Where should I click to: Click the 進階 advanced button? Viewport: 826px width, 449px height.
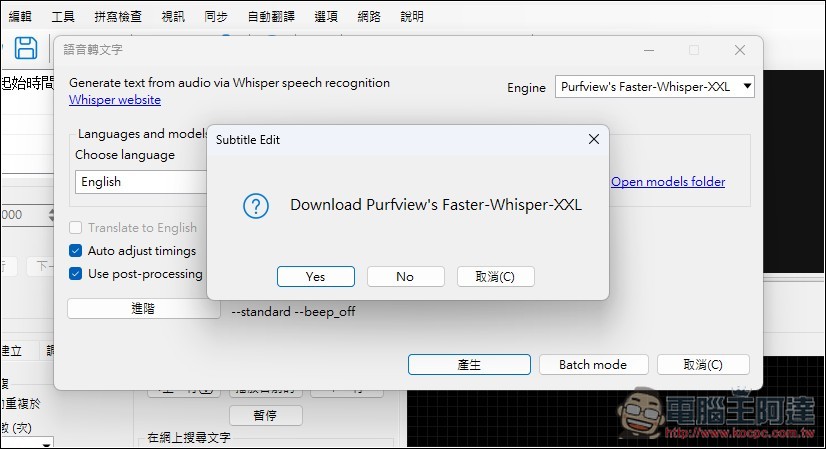143,309
